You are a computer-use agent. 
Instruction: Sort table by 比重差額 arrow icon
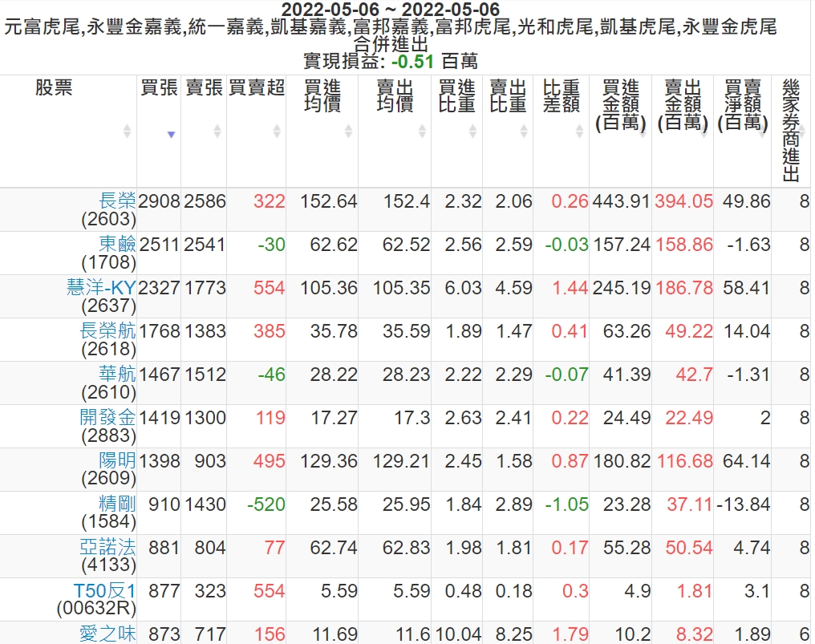pyautogui.click(x=579, y=131)
